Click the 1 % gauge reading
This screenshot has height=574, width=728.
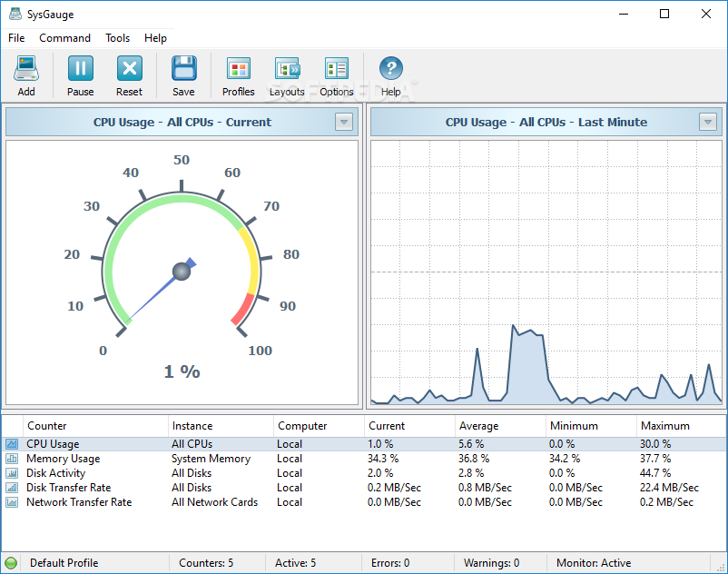(182, 371)
